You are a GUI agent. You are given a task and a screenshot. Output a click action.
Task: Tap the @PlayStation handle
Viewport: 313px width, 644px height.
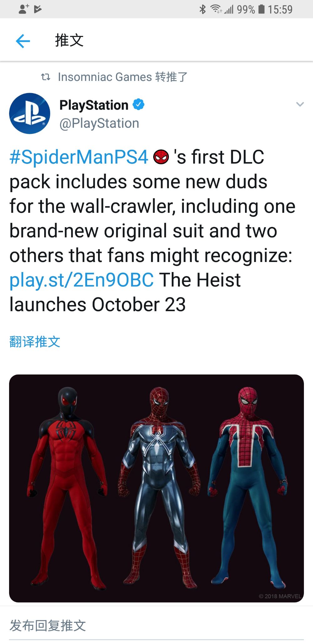point(99,123)
